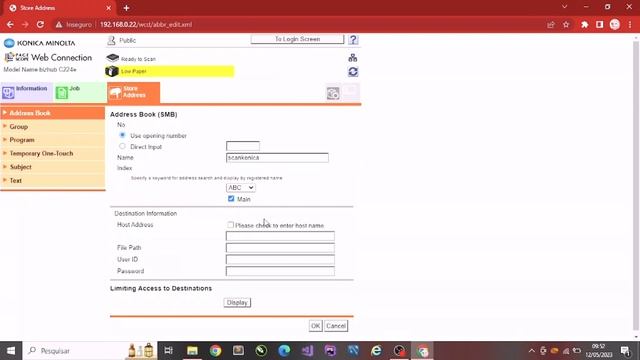Open a new browser tab
This screenshot has width=640, height=360.
tap(127, 8)
